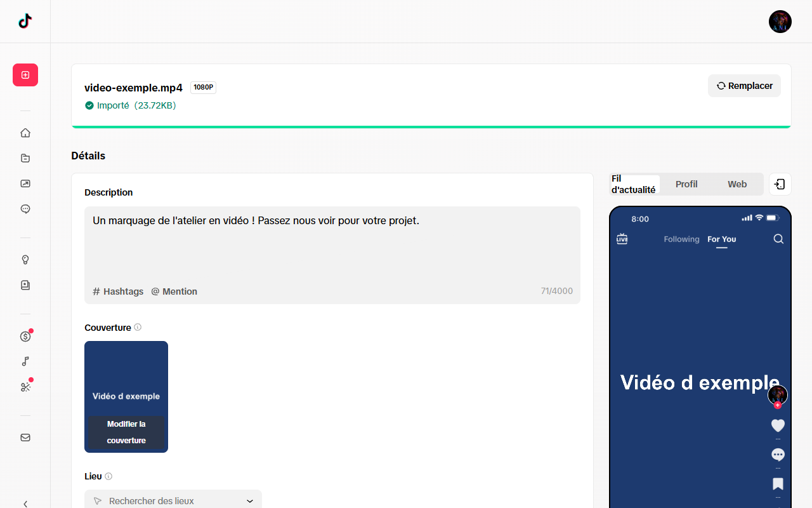Click the creator avatar in phone preview

pyautogui.click(x=778, y=395)
